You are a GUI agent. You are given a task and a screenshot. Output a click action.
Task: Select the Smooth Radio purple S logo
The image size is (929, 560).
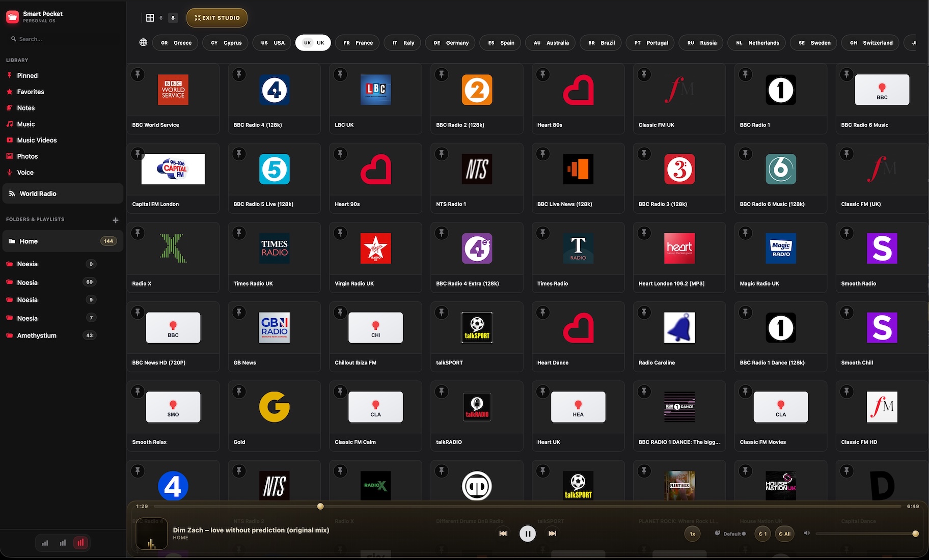(x=882, y=248)
